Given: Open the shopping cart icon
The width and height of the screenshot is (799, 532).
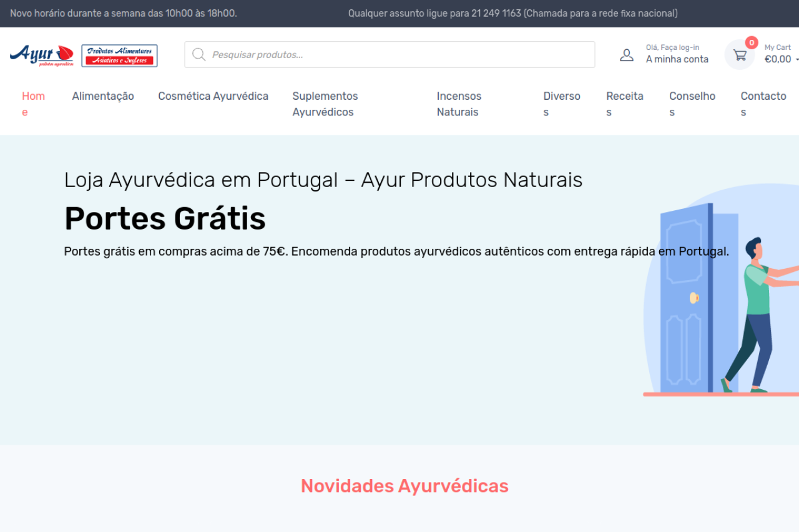Looking at the screenshot, I should (740, 56).
